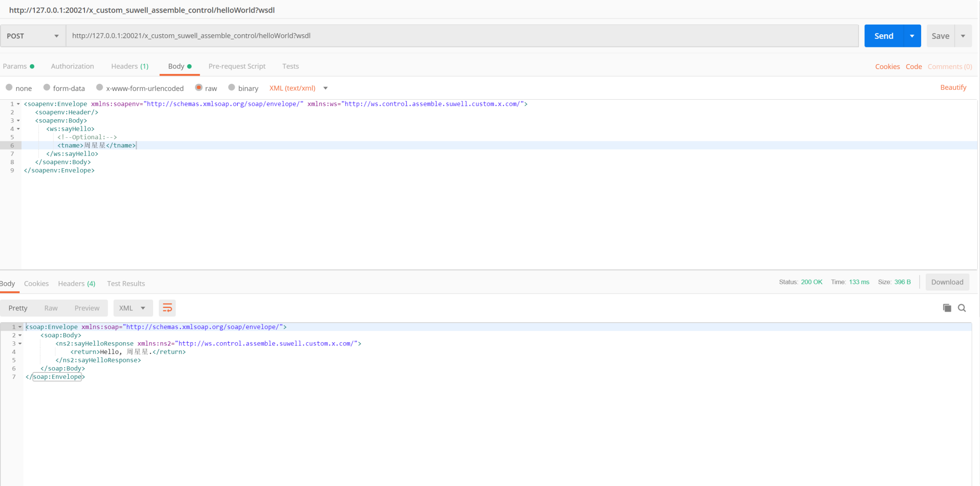Collapse response line 2 soap:Body
980x486 pixels.
[x=20, y=335]
